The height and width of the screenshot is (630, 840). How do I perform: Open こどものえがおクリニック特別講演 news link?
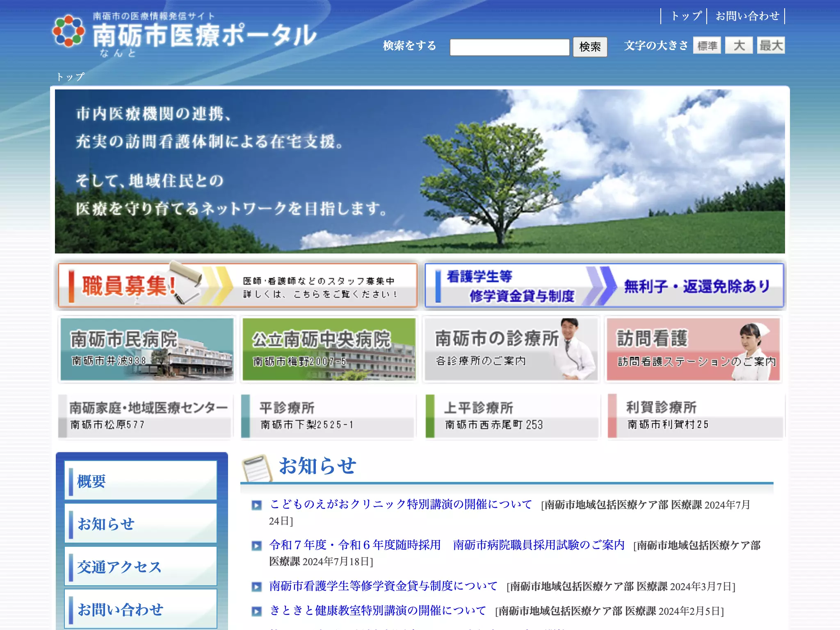click(401, 504)
